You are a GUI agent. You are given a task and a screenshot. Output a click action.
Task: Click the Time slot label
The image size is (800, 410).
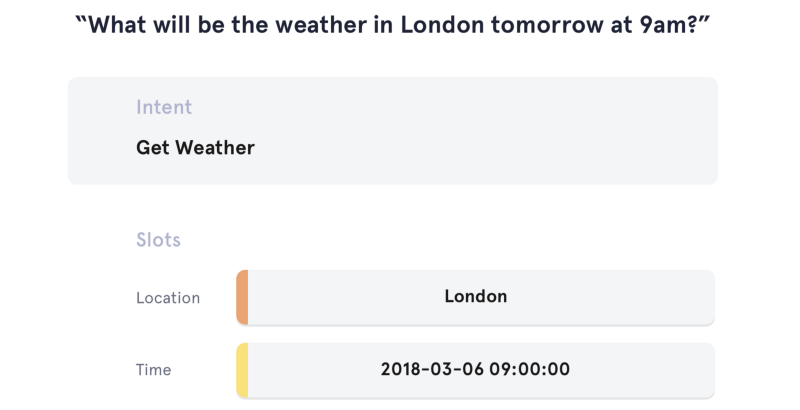point(154,370)
